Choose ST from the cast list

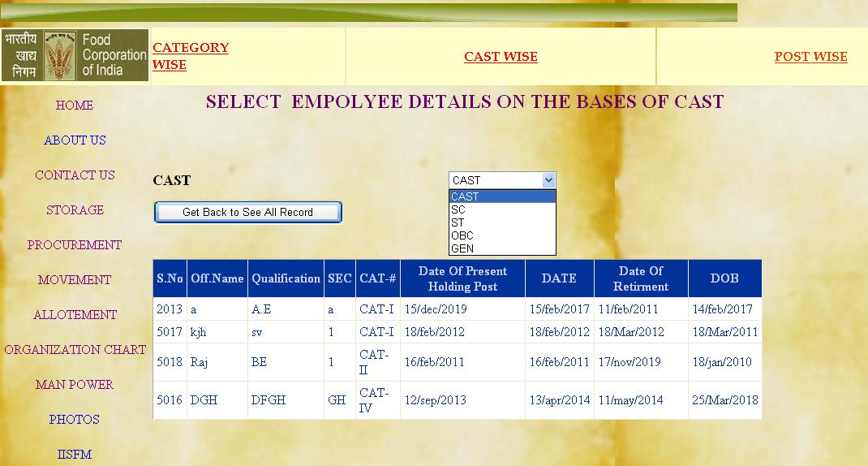[x=502, y=222]
